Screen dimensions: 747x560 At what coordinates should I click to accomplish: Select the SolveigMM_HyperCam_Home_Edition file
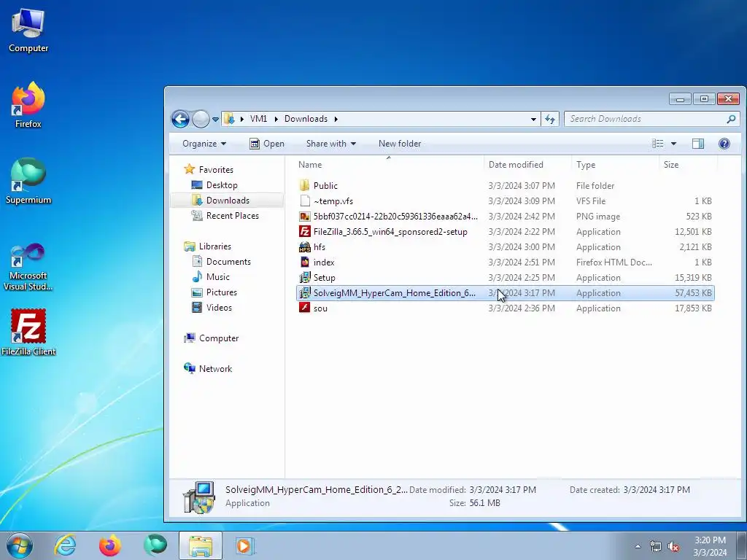tap(505, 293)
